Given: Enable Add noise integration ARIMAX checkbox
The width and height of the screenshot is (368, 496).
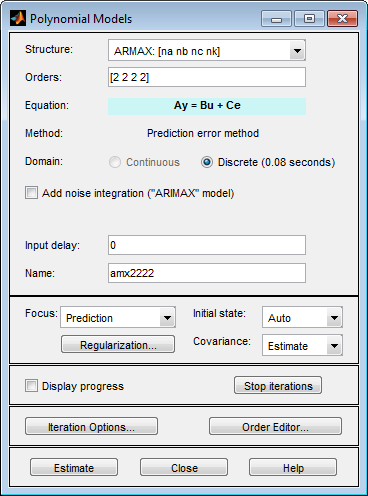Looking at the screenshot, I should click(x=31, y=193).
